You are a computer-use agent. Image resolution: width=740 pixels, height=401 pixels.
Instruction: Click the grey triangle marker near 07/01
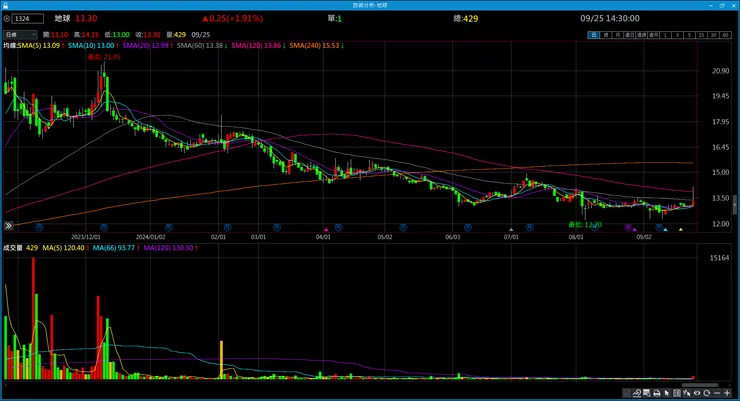[x=511, y=230]
